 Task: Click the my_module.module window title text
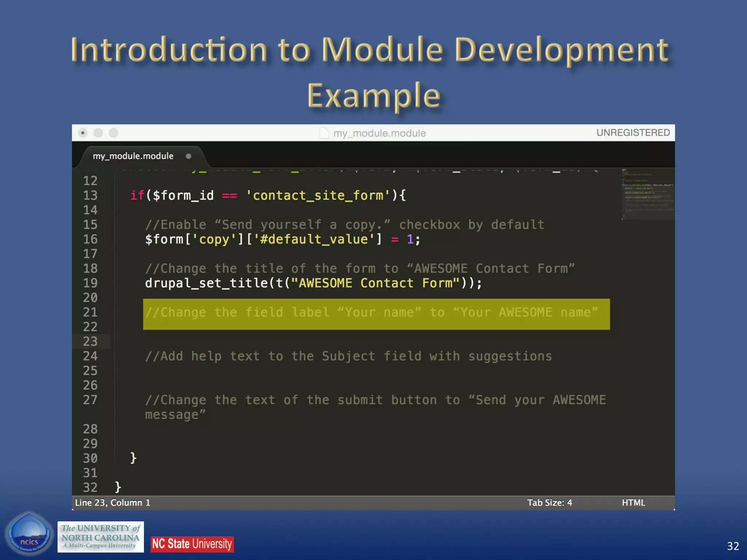pyautogui.click(x=379, y=133)
